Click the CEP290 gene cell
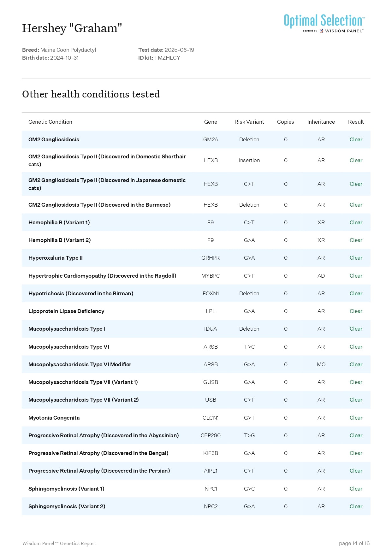 click(x=211, y=435)
